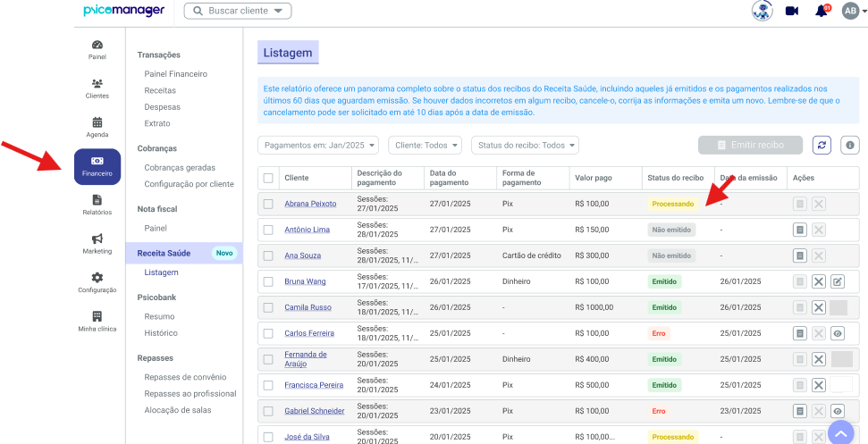The height and width of the screenshot is (444, 868).
Task: Emit receipt icon for Antônio Lima
Action: (799, 230)
